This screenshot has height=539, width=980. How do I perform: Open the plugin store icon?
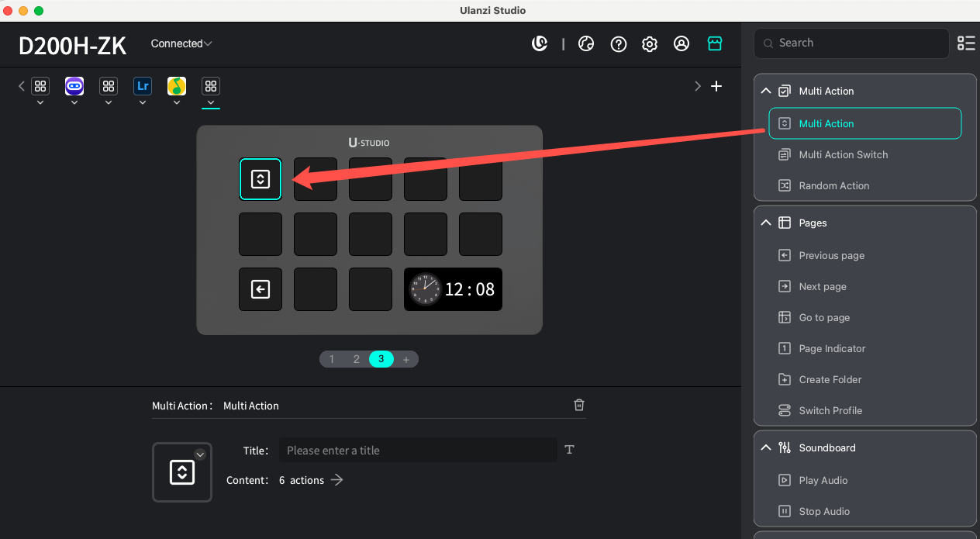715,44
